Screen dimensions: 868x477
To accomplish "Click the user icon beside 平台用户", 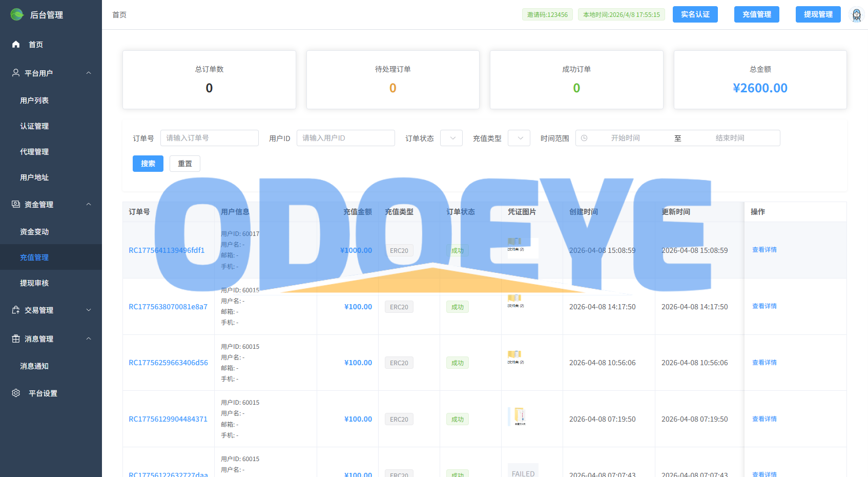I will (16, 73).
